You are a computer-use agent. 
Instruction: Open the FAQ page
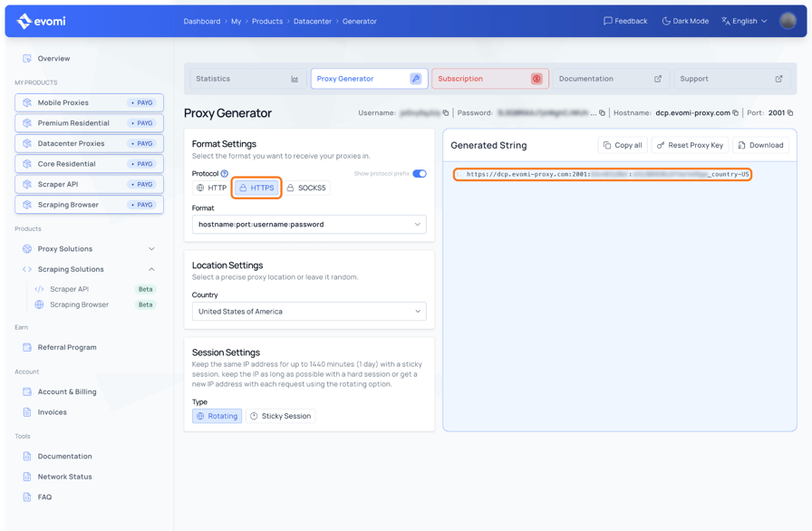(x=44, y=497)
